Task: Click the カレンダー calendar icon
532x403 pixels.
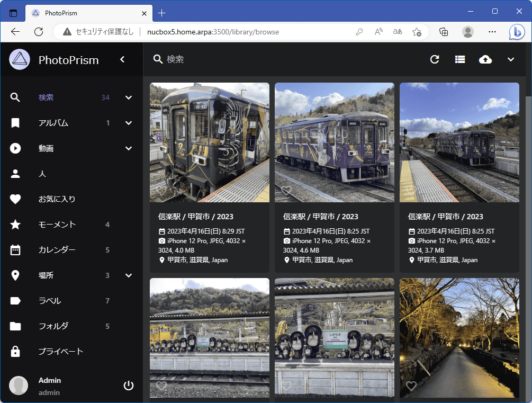Action: click(15, 250)
